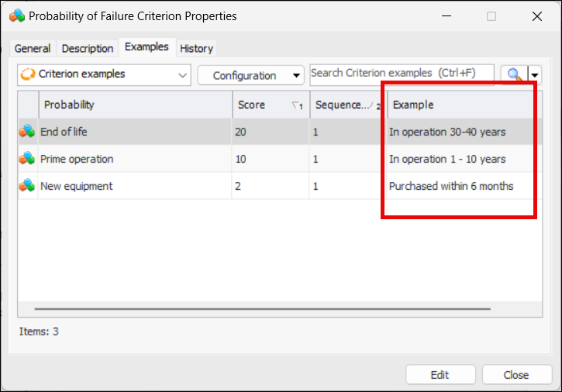Click the New equipment row icon
The height and width of the screenshot is (392, 562).
[27, 186]
